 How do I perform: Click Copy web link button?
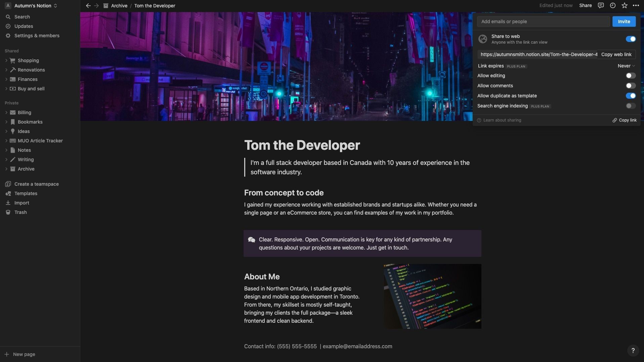[x=616, y=54]
